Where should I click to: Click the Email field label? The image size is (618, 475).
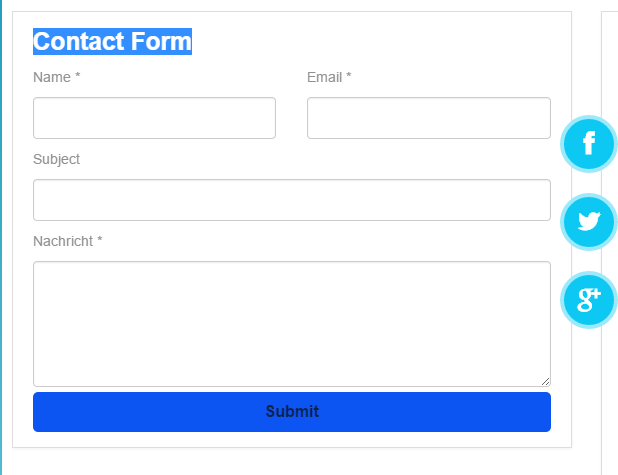(325, 77)
